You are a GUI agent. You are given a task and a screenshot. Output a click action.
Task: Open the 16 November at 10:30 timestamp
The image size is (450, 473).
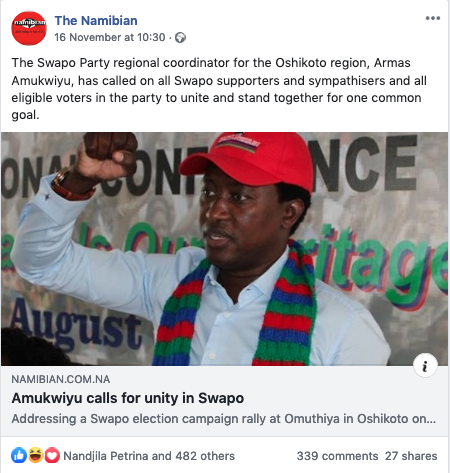click(x=110, y=37)
